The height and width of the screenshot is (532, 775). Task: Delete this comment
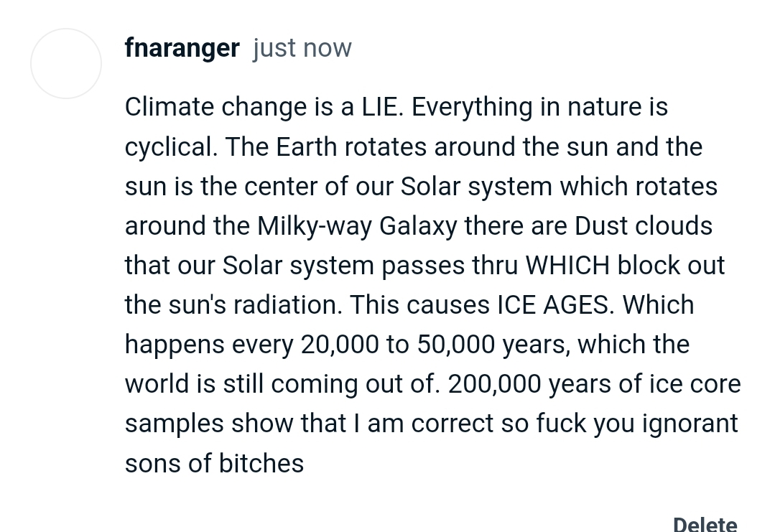[x=705, y=524]
